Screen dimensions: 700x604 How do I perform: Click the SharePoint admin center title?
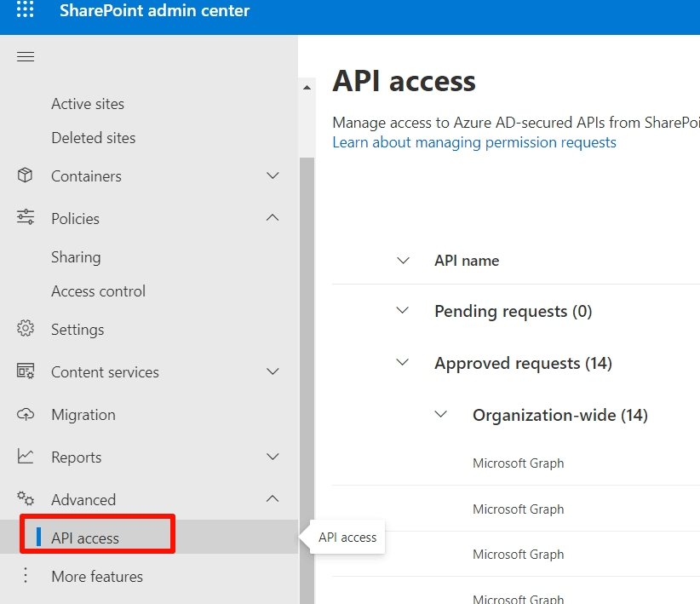coord(154,10)
